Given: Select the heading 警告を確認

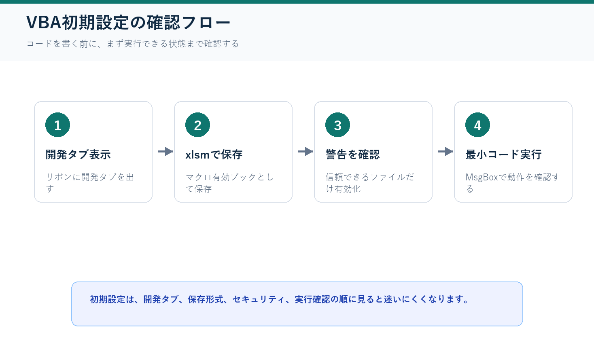Looking at the screenshot, I should 352,154.
